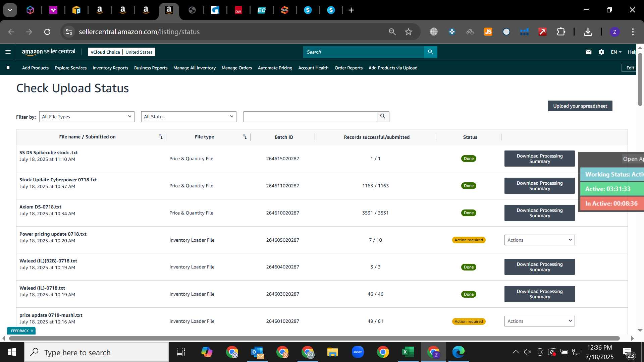The image size is (644, 362).
Task: Open the Seller Central hamburger menu
Action: 8,52
